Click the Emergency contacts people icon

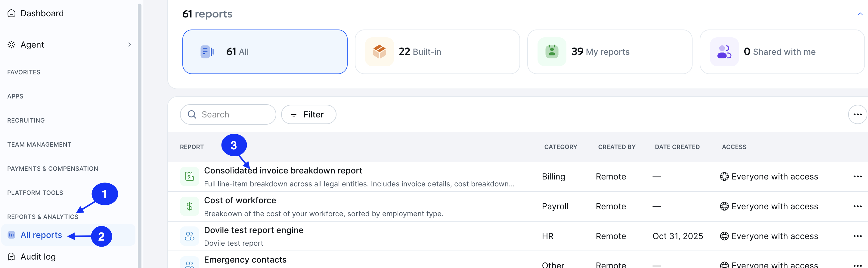[190, 263]
